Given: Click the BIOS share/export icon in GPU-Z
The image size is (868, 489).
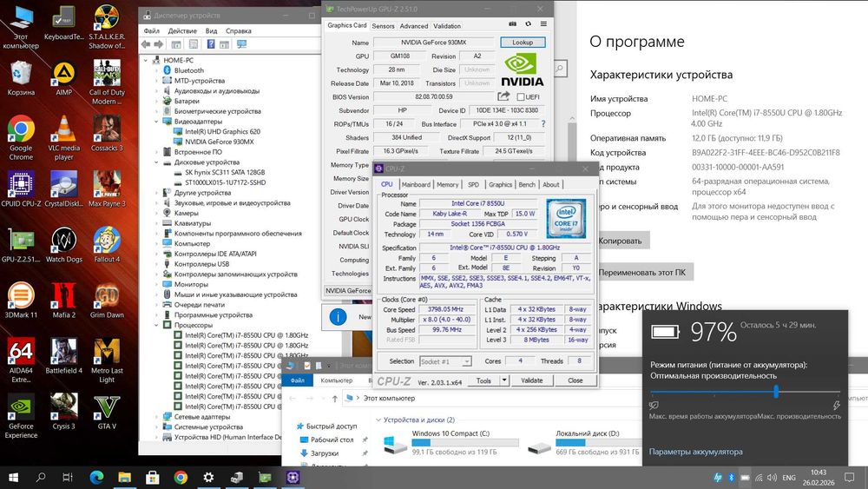Looking at the screenshot, I should click(503, 96).
